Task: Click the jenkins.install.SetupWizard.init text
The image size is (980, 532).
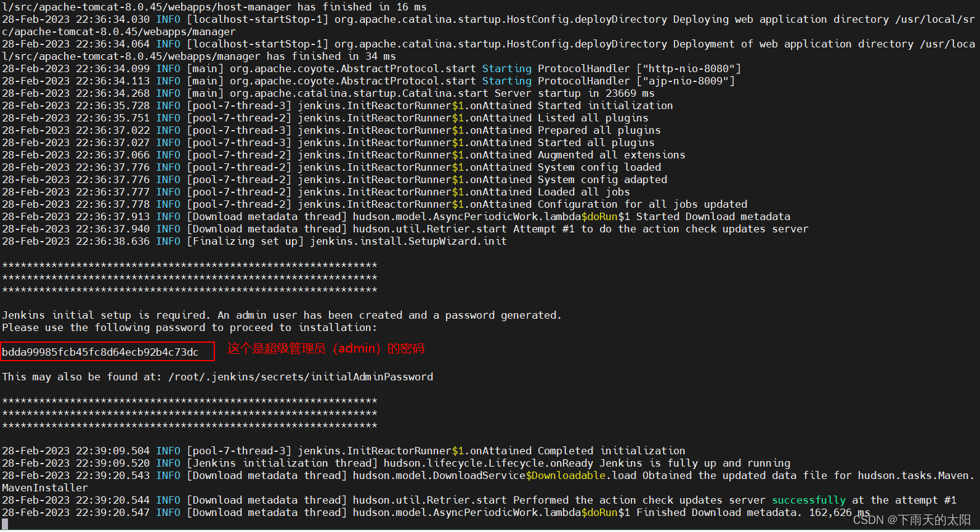Action: click(408, 241)
